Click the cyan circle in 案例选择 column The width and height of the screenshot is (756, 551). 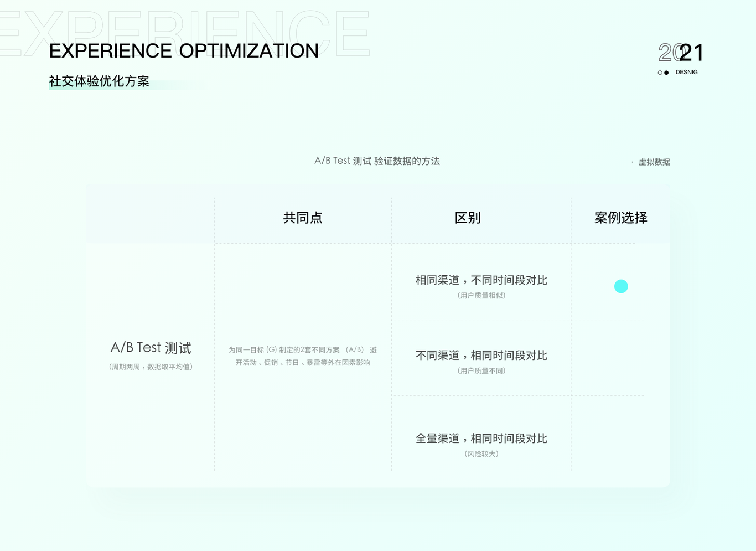(x=621, y=286)
